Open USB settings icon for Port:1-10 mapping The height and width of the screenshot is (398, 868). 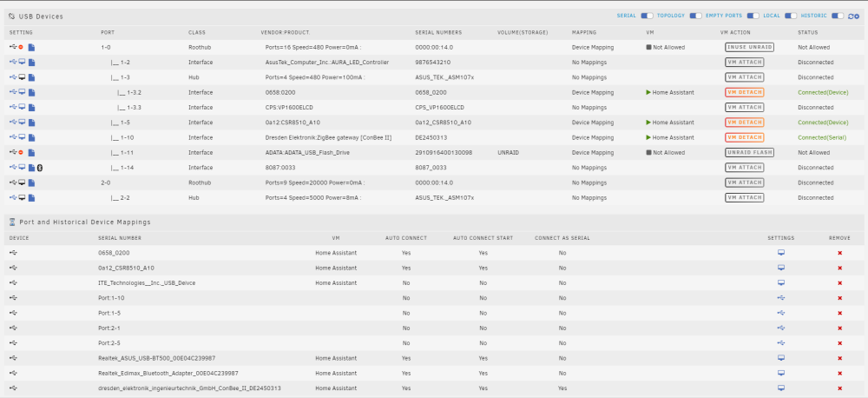(x=781, y=298)
